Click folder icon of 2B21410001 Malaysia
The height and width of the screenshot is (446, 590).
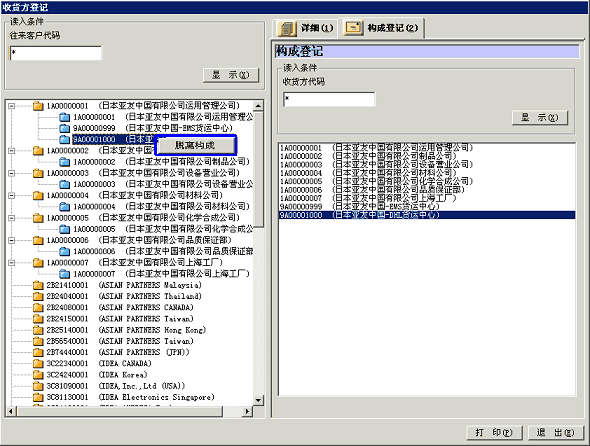[38, 285]
